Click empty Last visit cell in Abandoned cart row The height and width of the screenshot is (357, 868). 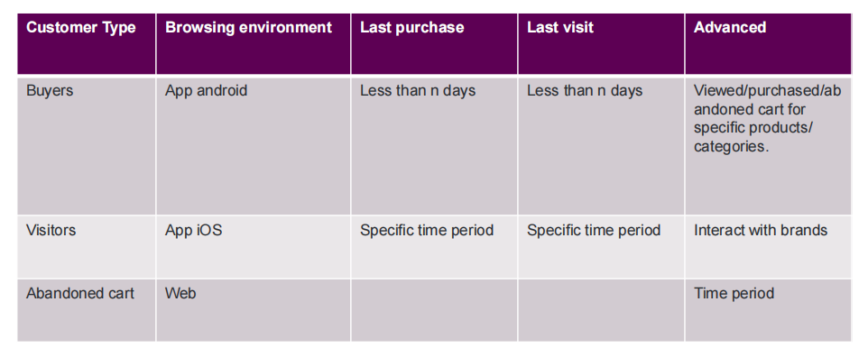(601, 310)
